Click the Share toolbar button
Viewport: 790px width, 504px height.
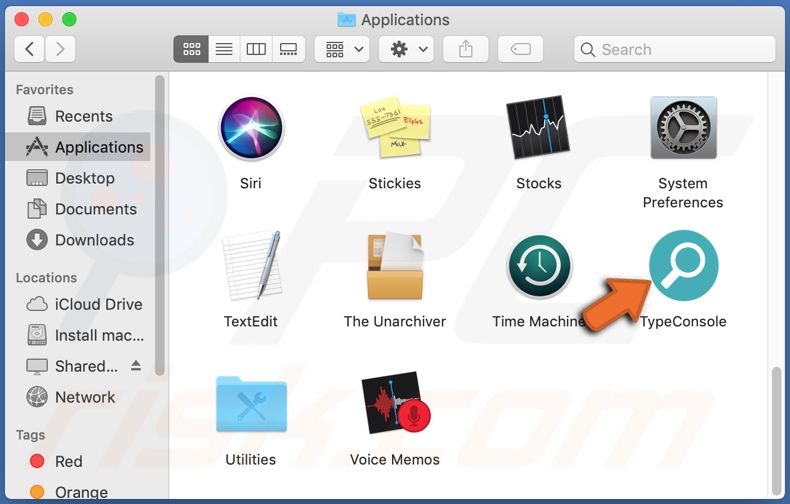(x=467, y=49)
